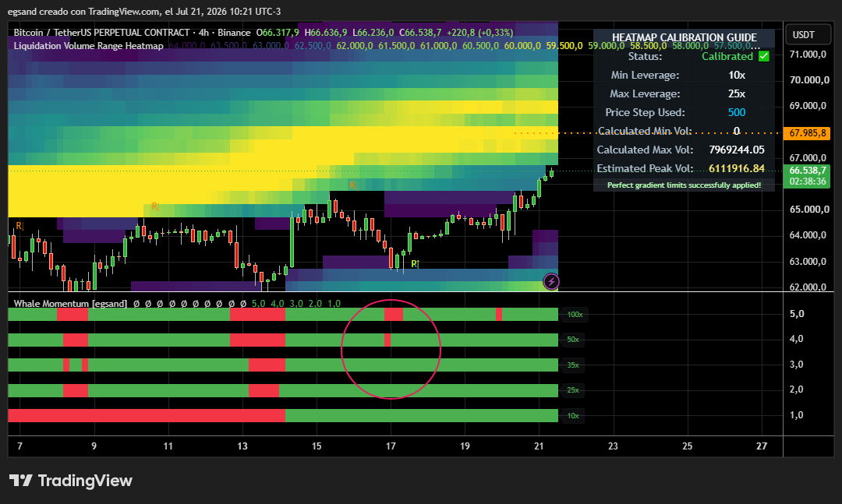This screenshot has width=842, height=504.
Task: Click the heatmap legend value 61.500,0
Action: click(396, 46)
